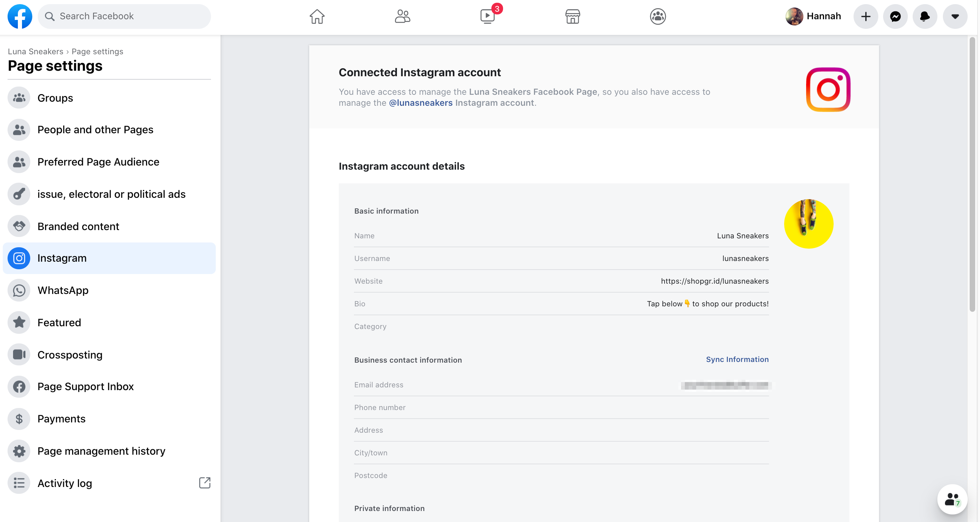
Task: Expand the account dropdown arrow
Action: [x=955, y=16]
